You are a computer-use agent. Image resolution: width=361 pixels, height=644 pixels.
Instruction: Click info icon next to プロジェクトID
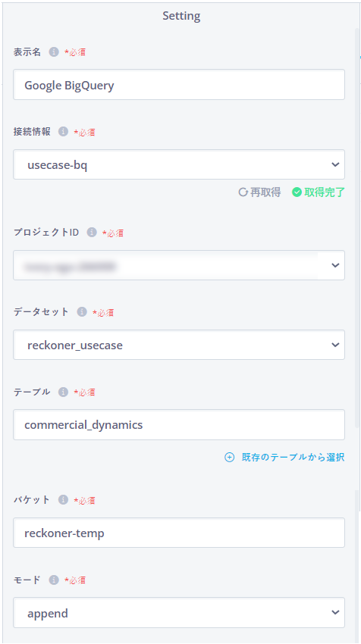(x=92, y=233)
